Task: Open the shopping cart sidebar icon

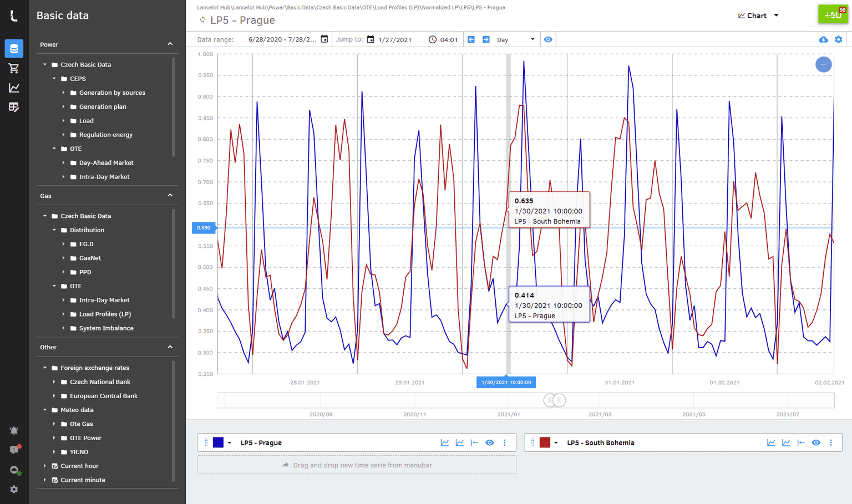Action: point(14,68)
